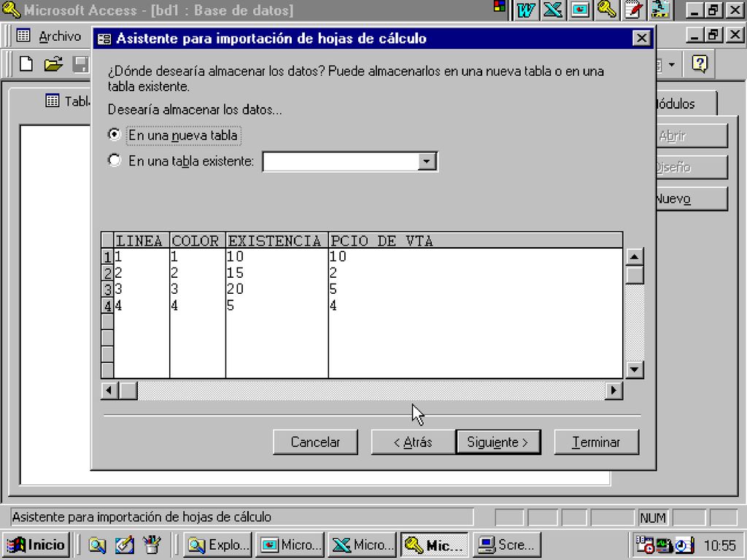Click the vertical scrollbar thumb in preview
The image size is (747, 560).
tap(634, 275)
